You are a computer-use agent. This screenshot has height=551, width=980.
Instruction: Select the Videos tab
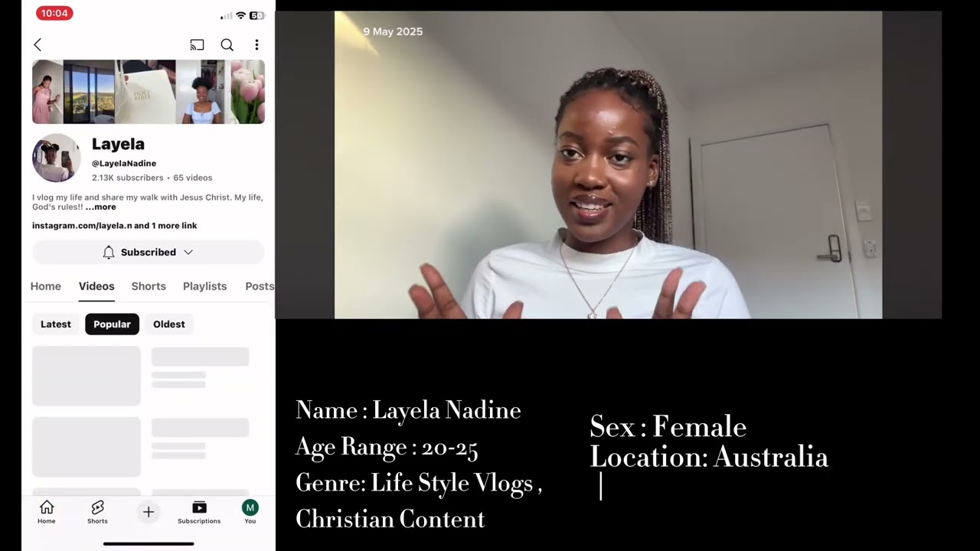[96, 286]
